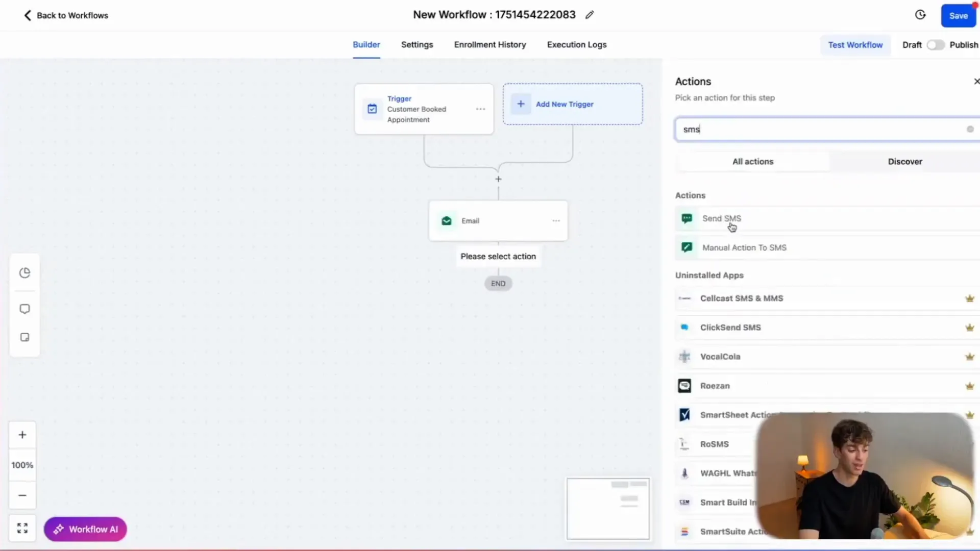Screen dimensions: 980x551
Task: Zoom in with the plus button
Action: click(22, 435)
